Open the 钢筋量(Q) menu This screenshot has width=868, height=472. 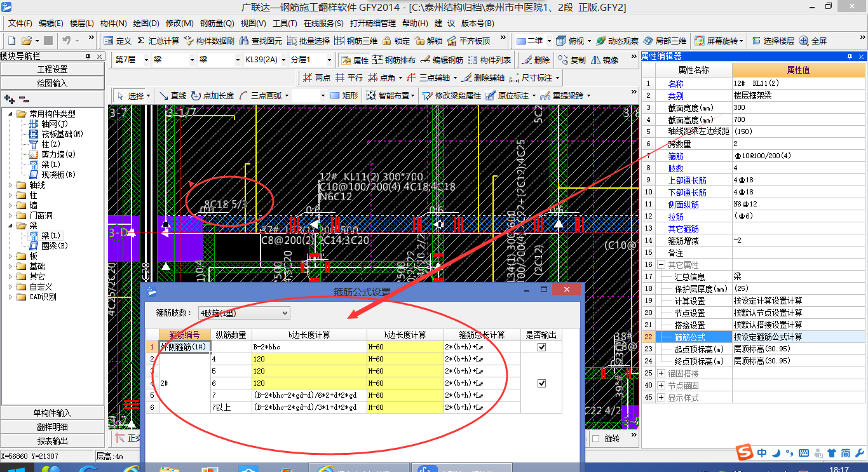tap(217, 24)
